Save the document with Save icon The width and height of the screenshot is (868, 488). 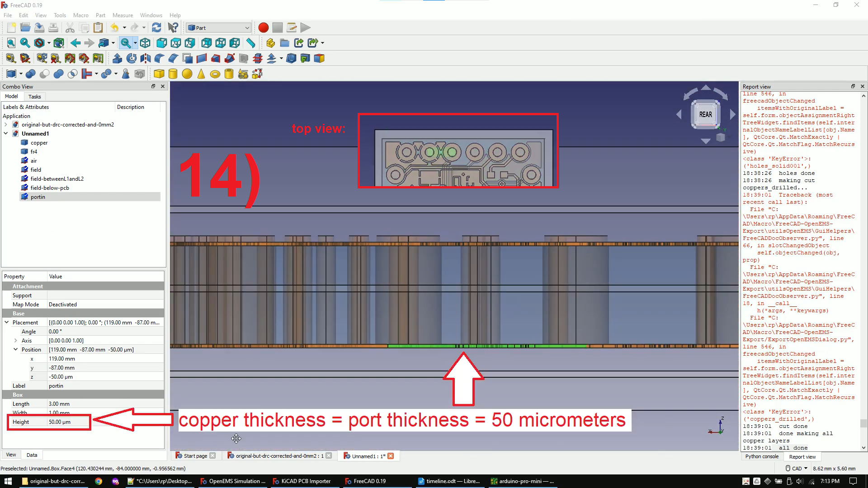pos(39,28)
